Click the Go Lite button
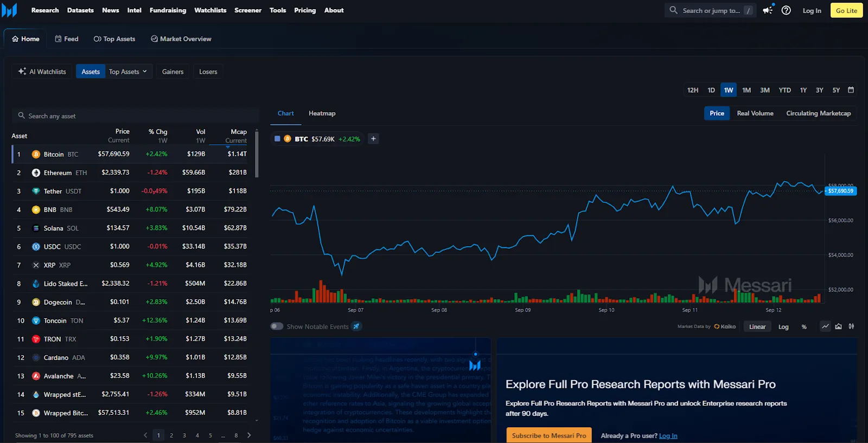Viewport: 868px width, 443px height. (x=846, y=10)
